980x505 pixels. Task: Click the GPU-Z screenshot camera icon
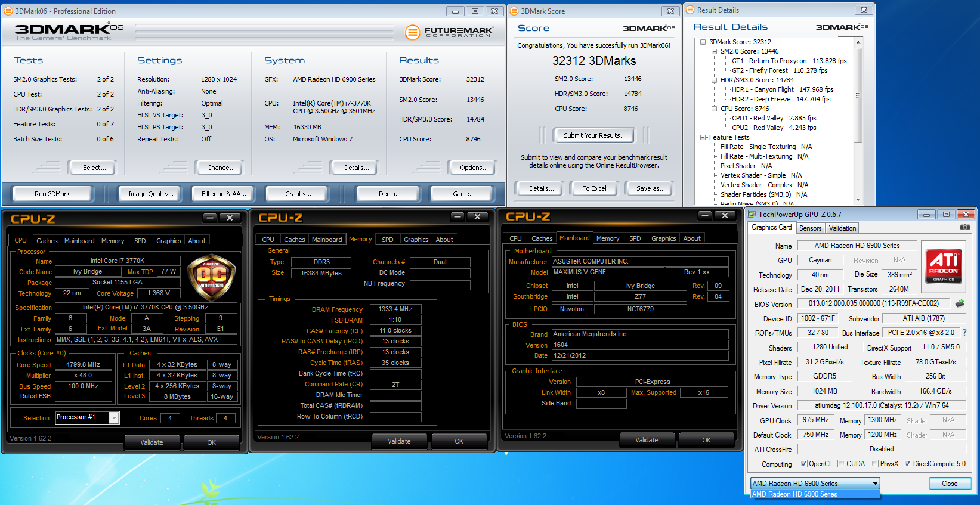(x=964, y=227)
